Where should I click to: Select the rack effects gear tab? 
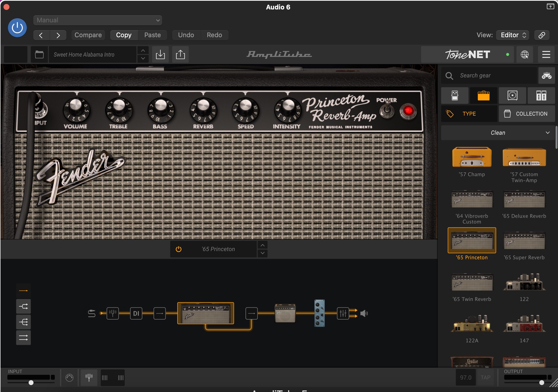541,96
